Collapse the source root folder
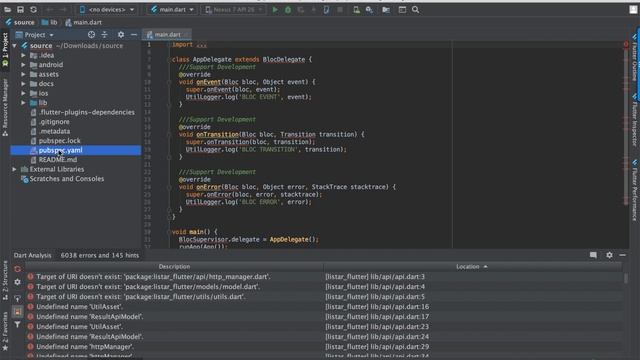Viewport: 640px width, 360px height. pyautogui.click(x=15, y=46)
